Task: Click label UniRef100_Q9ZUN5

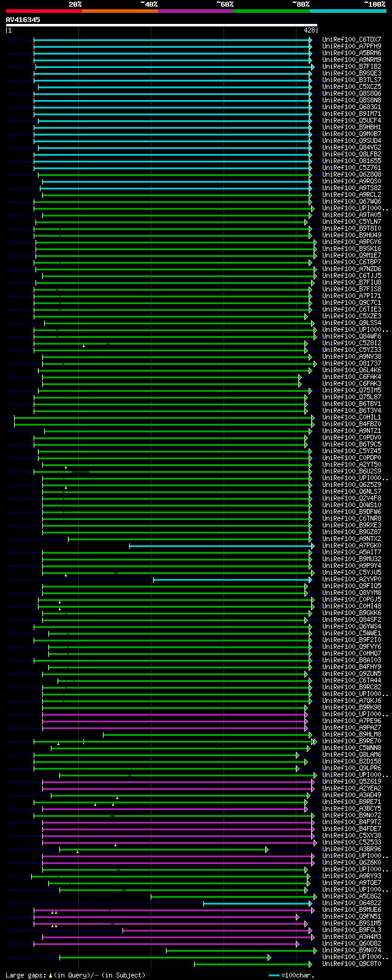Action: [352, 674]
